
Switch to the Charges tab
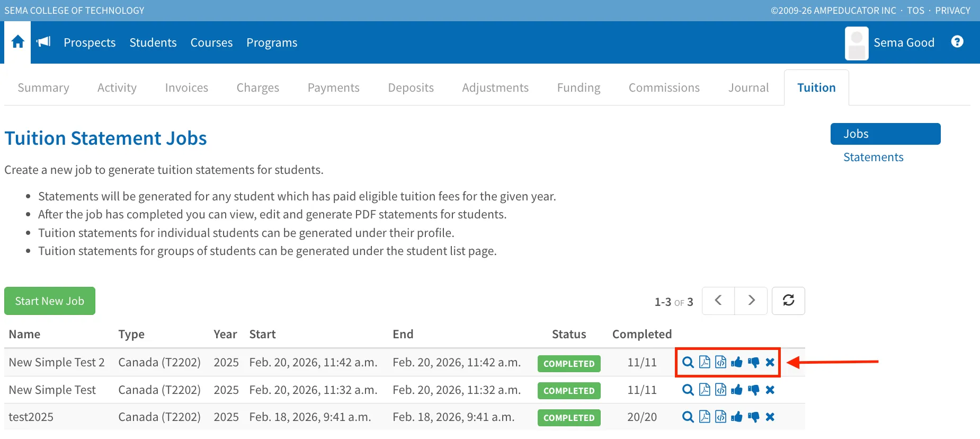click(x=258, y=87)
